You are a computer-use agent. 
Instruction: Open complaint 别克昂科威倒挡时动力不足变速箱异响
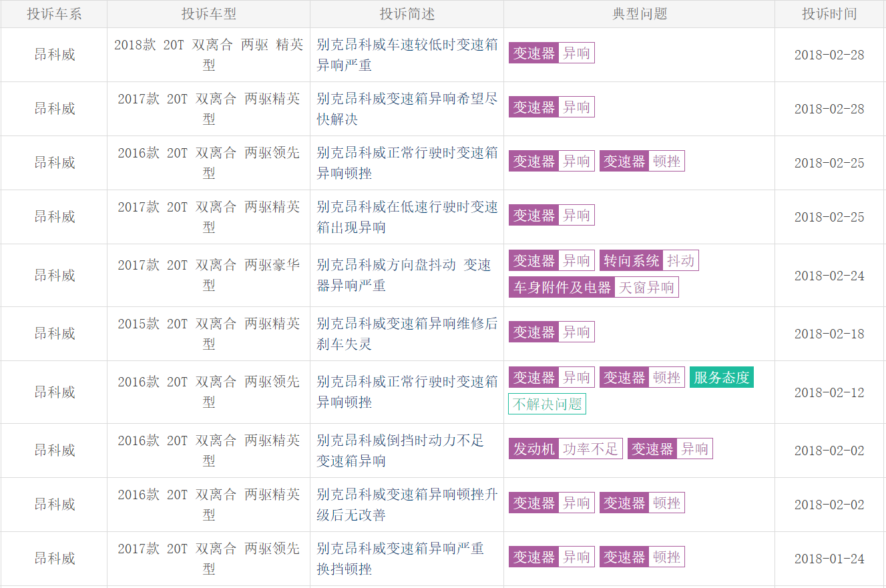[x=401, y=451]
